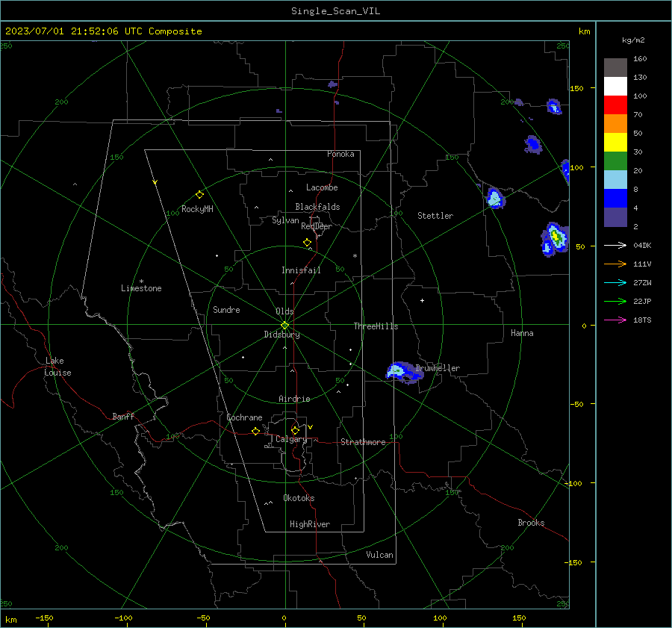
Task: Click the cyan 27ZW arrow in legend
Action: pyautogui.click(x=615, y=282)
